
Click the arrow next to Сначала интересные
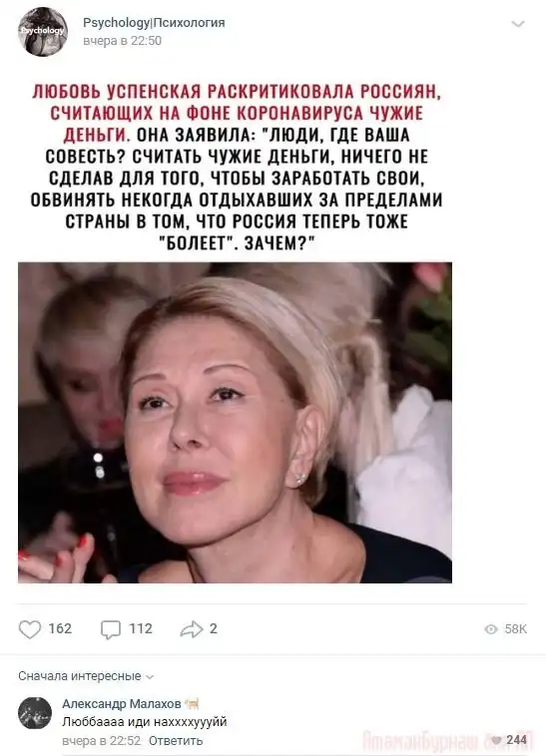point(150,677)
